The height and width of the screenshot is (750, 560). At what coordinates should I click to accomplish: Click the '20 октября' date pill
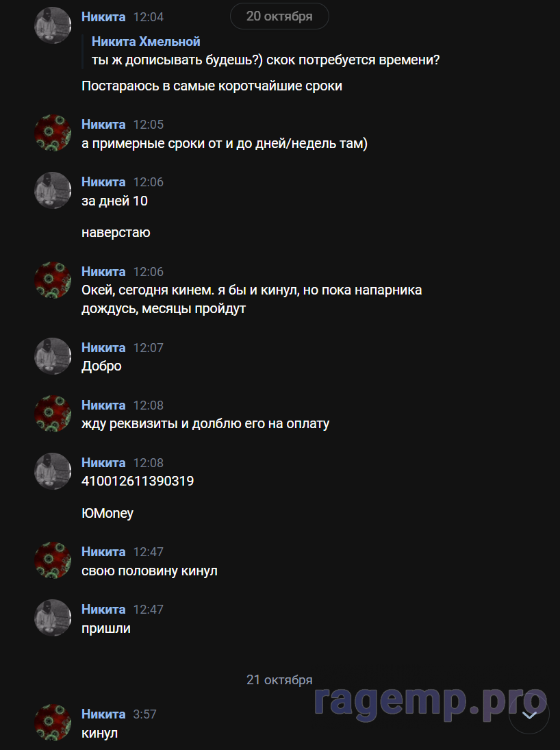[x=279, y=16]
